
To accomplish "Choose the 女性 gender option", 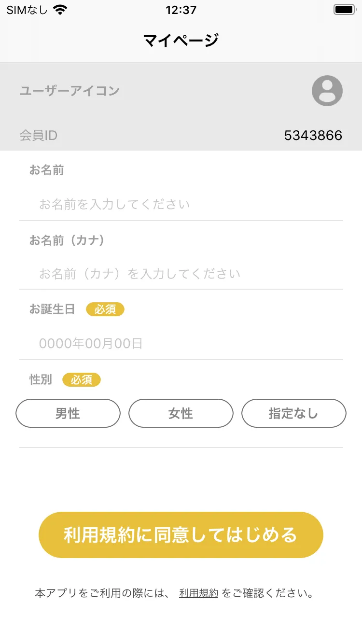I will click(x=181, y=413).
